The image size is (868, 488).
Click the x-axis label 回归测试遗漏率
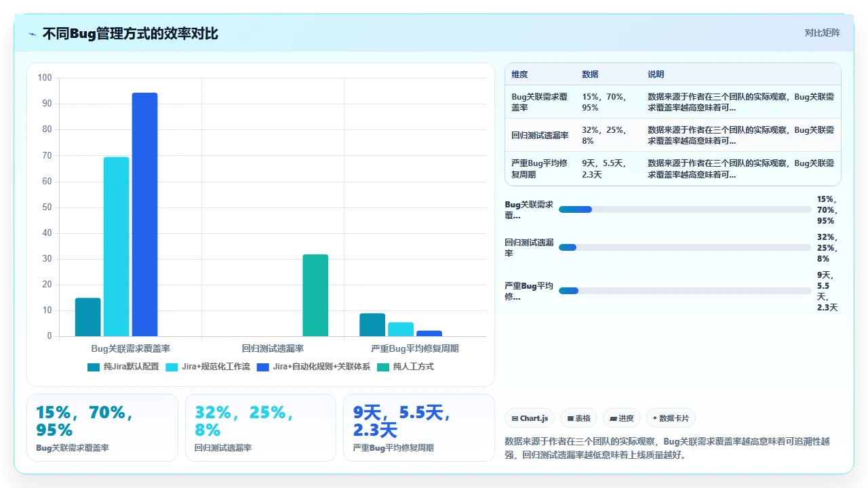click(x=273, y=348)
